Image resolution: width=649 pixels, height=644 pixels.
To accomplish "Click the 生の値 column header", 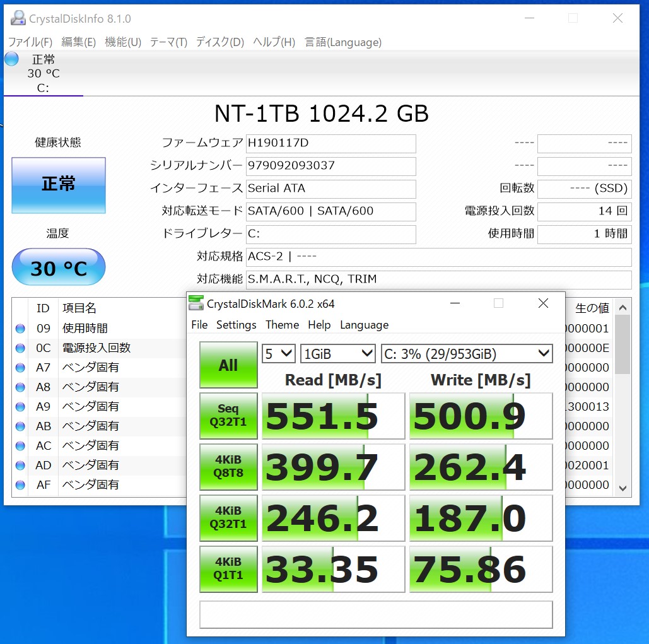I will coord(592,308).
